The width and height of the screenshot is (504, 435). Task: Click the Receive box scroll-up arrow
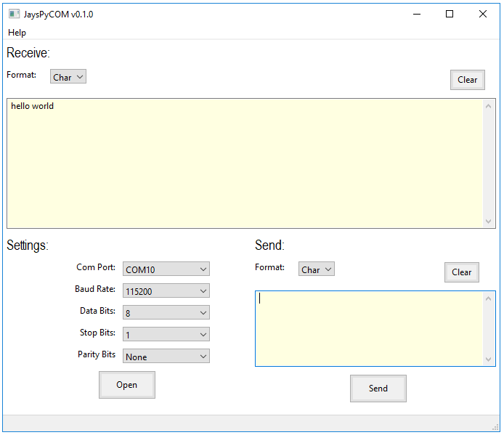pos(488,106)
